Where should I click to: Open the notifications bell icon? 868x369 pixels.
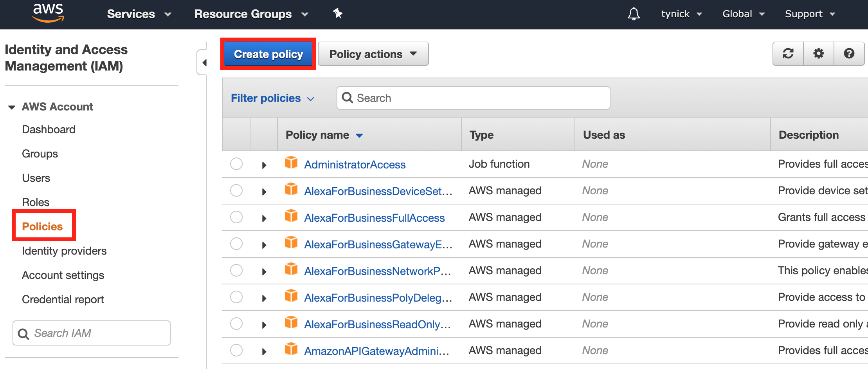pos(634,14)
